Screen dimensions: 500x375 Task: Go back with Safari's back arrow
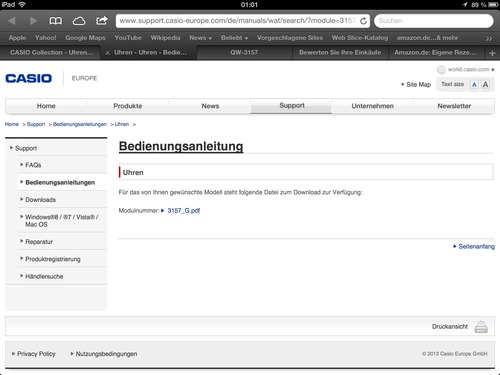12,21
